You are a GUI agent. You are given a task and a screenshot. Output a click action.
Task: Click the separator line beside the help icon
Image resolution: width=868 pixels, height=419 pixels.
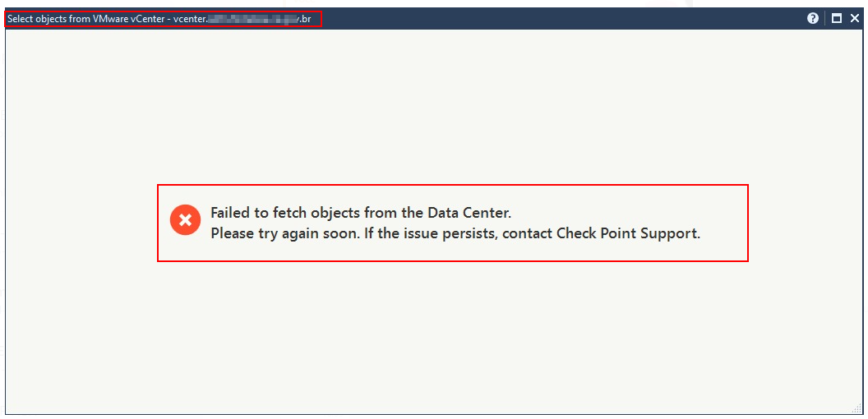coord(825,18)
